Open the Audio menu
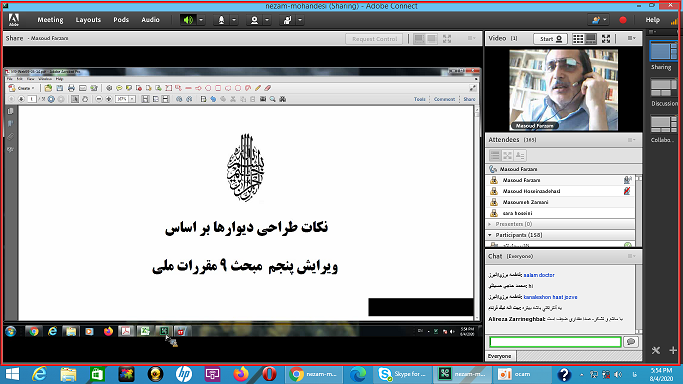The width and height of the screenshot is (683, 384). coord(150,20)
